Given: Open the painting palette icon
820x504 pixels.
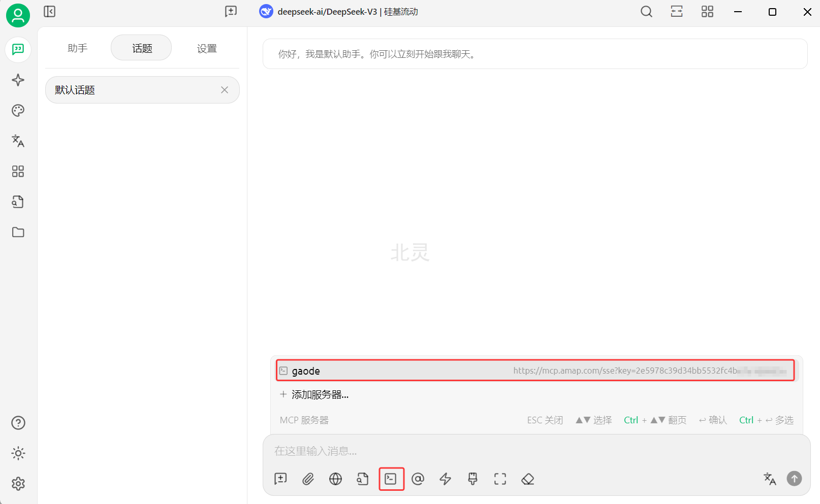Looking at the screenshot, I should pos(18,110).
